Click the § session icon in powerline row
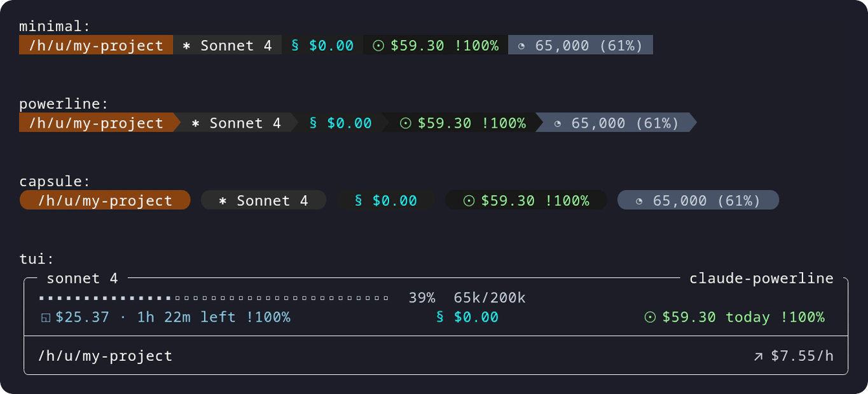The image size is (868, 394). click(x=313, y=123)
